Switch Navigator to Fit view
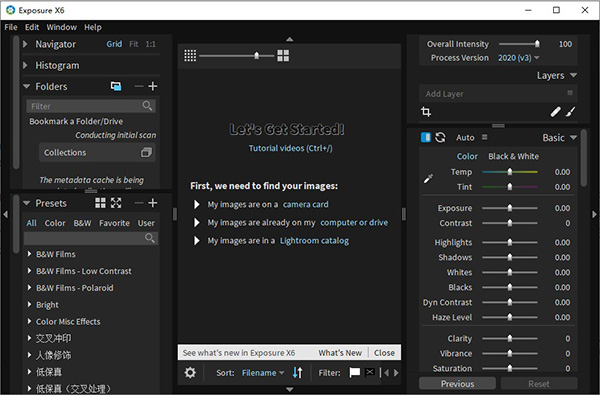The height and width of the screenshot is (395, 600). 134,44
